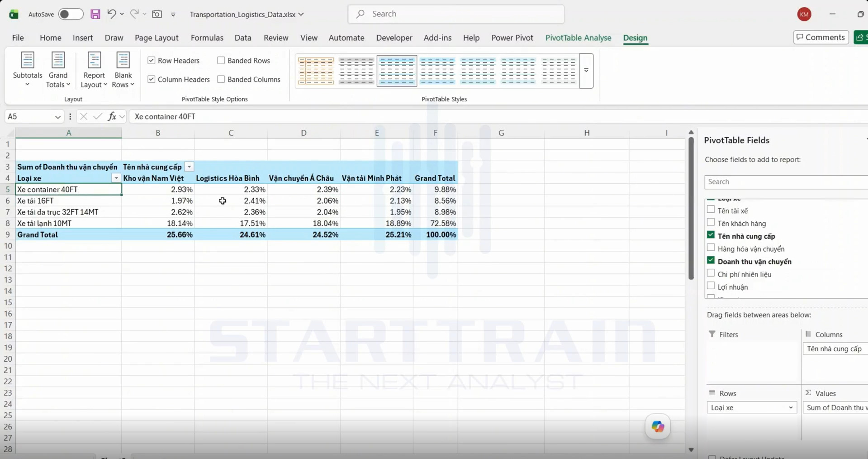
Task: Click the PivotTable Fields search box
Action: [786, 182]
